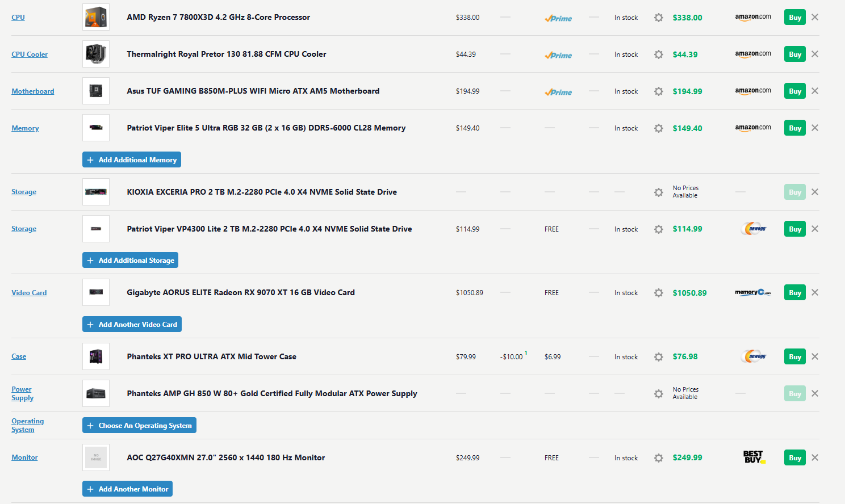Open price settings gear for AOC monitor

[659, 458]
